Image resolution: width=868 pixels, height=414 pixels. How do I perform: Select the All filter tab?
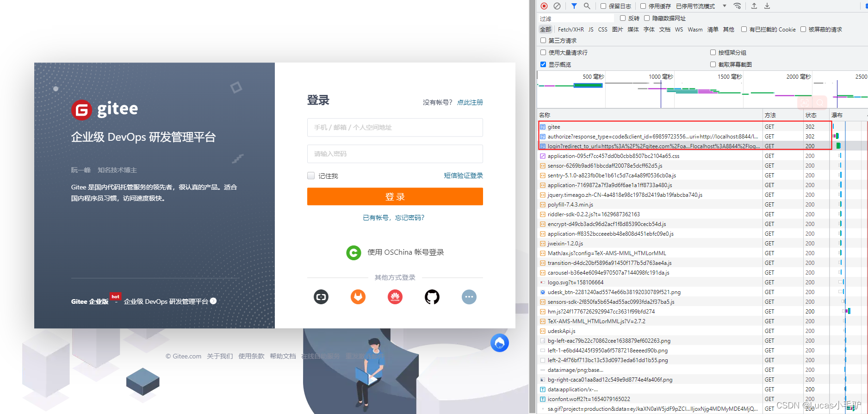546,29
